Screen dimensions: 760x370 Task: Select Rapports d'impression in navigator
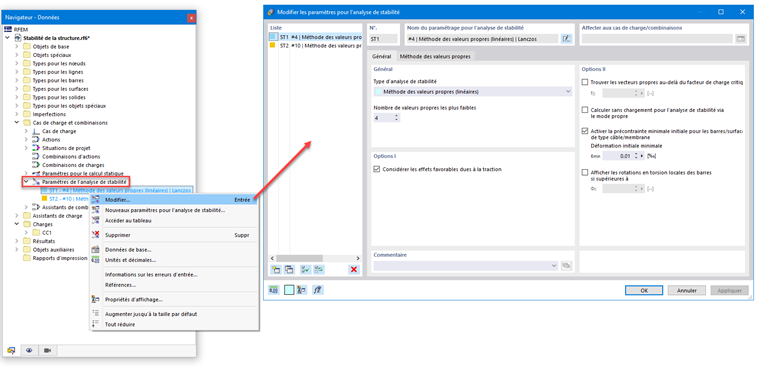point(60,258)
